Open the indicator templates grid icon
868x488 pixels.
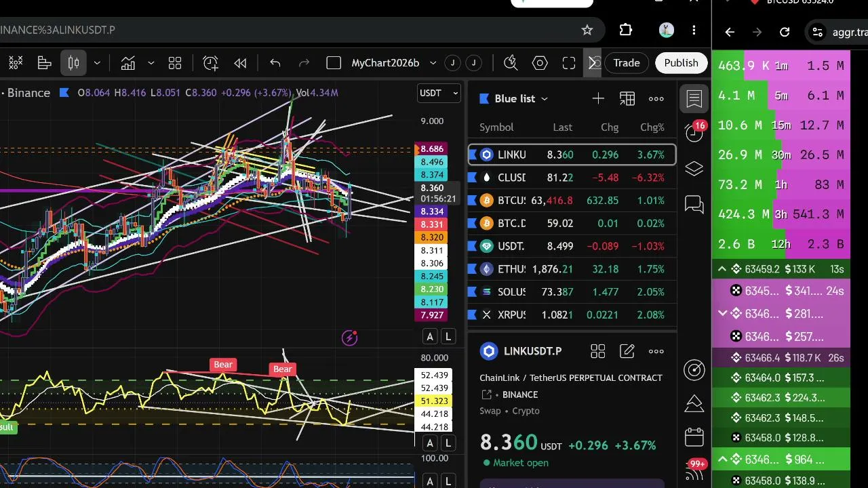tap(175, 63)
